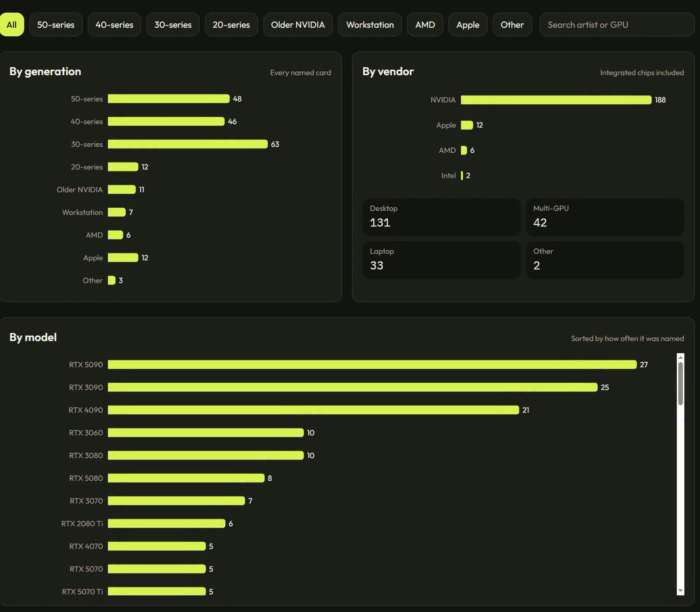
Task: Click the RTX 5090 model bar
Action: pos(372,364)
